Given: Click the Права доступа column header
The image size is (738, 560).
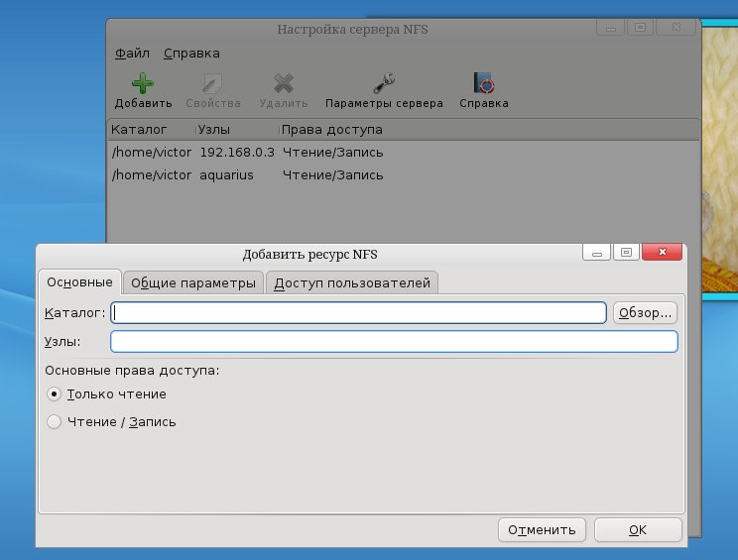Looking at the screenshot, I should (x=489, y=130).
